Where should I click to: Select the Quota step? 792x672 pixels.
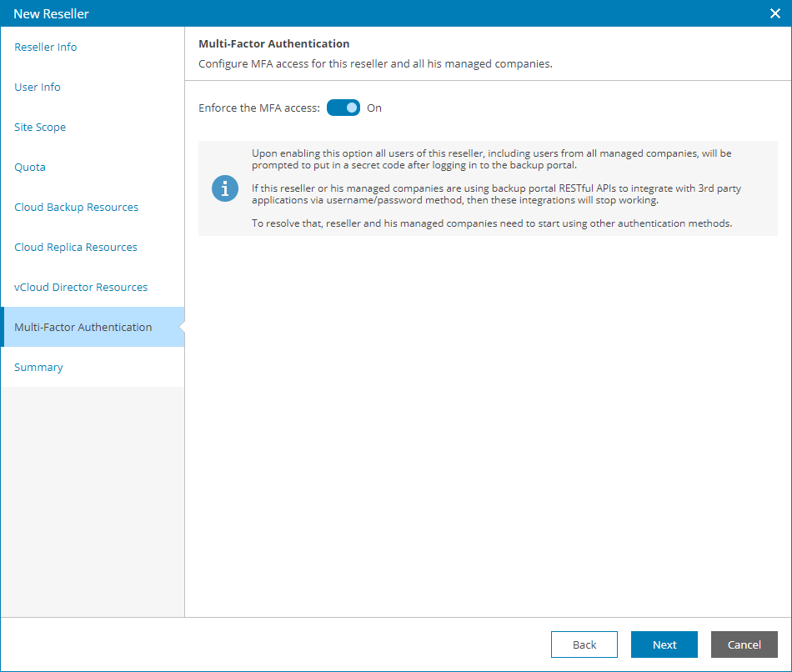30,168
